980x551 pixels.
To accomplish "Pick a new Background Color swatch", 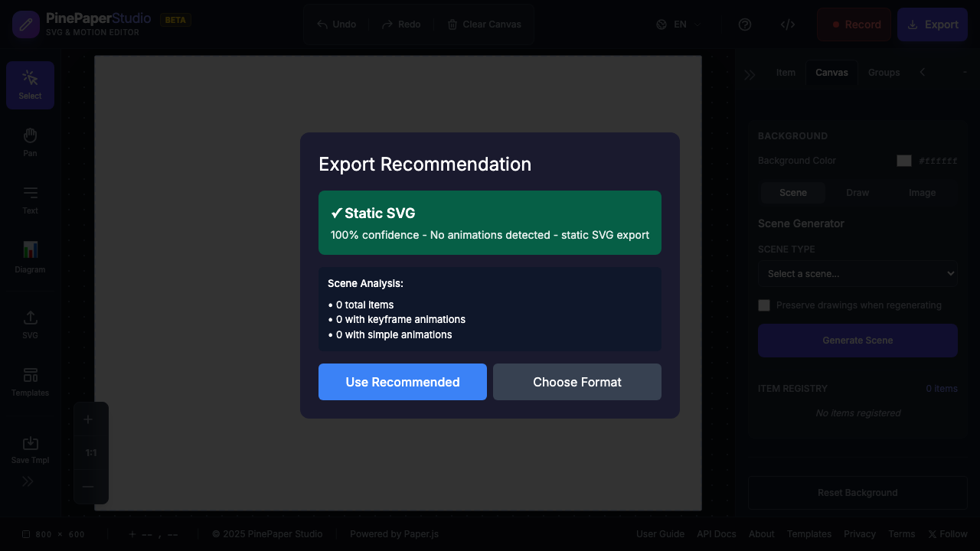I will point(903,160).
